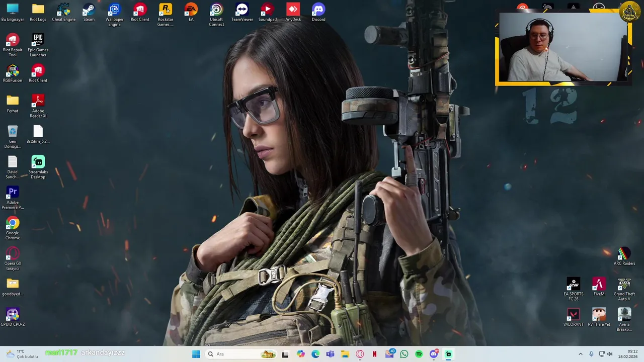
Task: Click the microphone tray icon
Action: pos(591,354)
